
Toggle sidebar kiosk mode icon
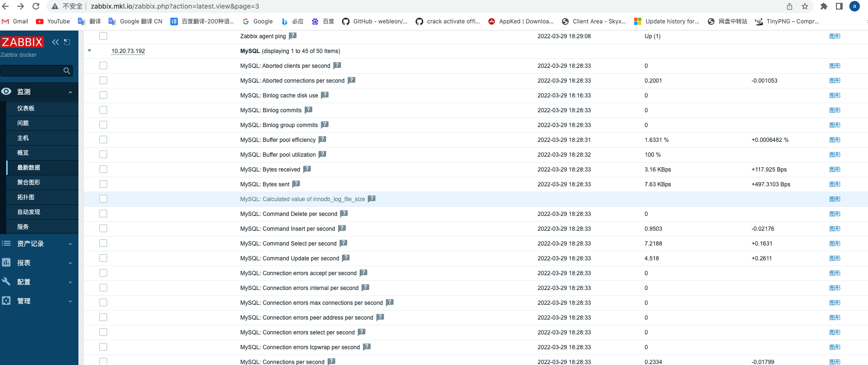coord(67,42)
